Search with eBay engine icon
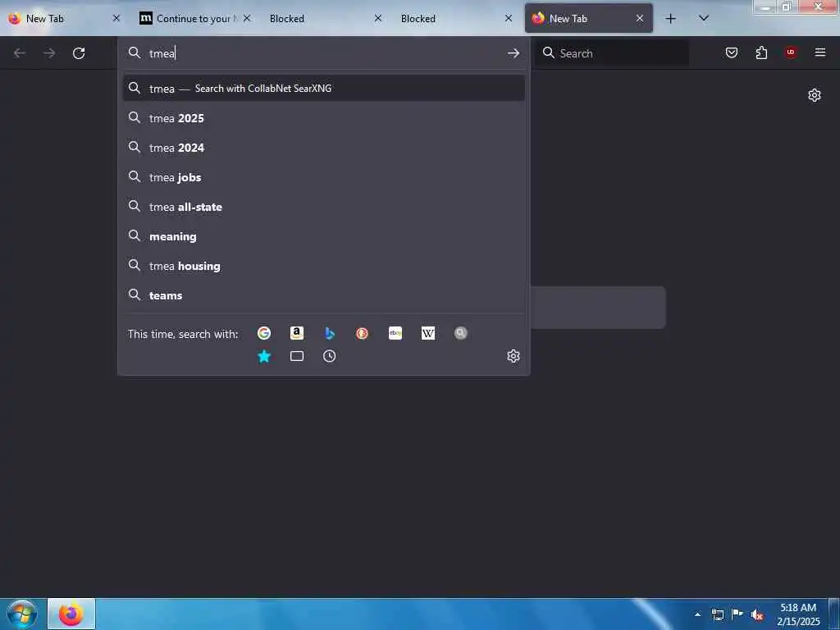 (x=395, y=333)
